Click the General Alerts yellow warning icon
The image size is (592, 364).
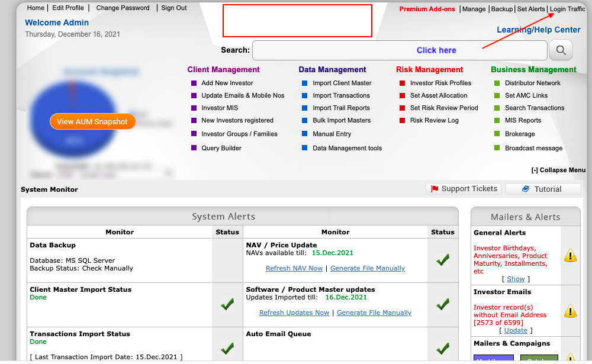click(570, 256)
